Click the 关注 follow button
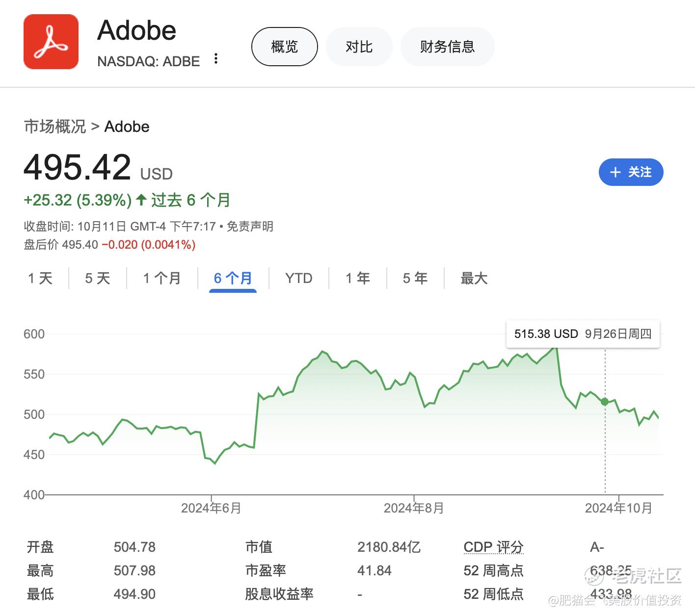695x616 pixels. point(631,172)
